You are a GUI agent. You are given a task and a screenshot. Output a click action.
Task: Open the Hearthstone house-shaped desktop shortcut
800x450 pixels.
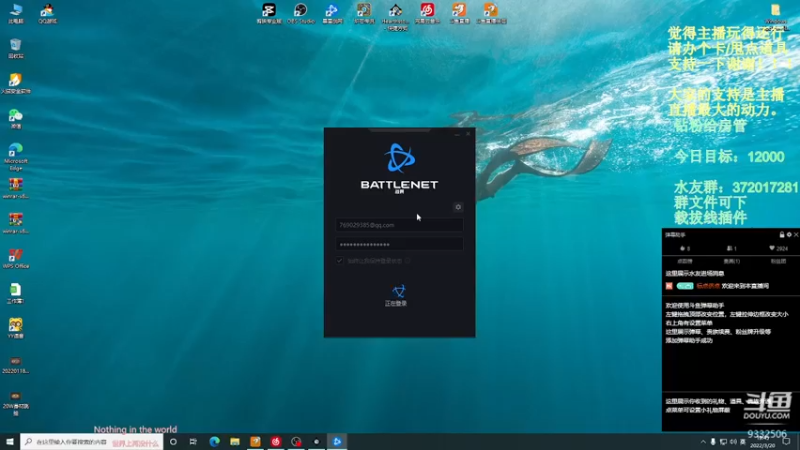click(x=395, y=16)
